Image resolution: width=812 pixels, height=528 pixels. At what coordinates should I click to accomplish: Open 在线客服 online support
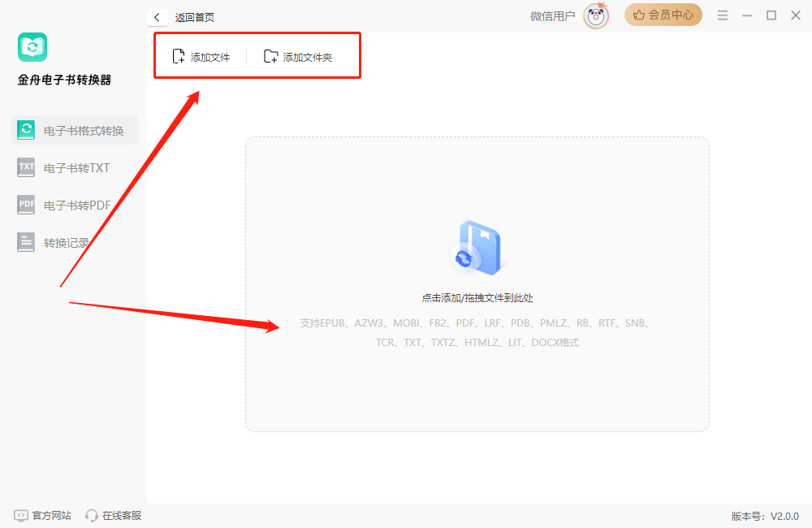click(x=114, y=515)
